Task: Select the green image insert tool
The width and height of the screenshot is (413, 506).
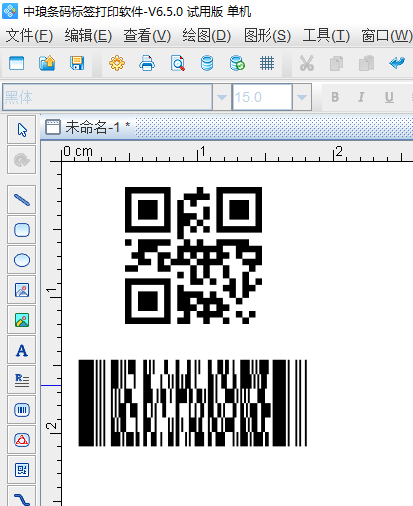Action: tap(22, 320)
